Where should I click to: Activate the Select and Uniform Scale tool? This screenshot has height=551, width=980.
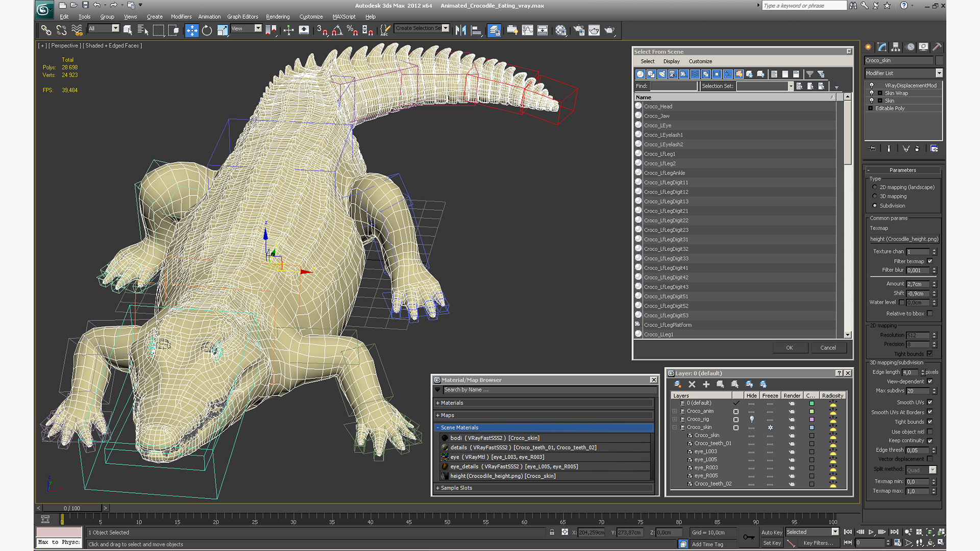coord(222,30)
